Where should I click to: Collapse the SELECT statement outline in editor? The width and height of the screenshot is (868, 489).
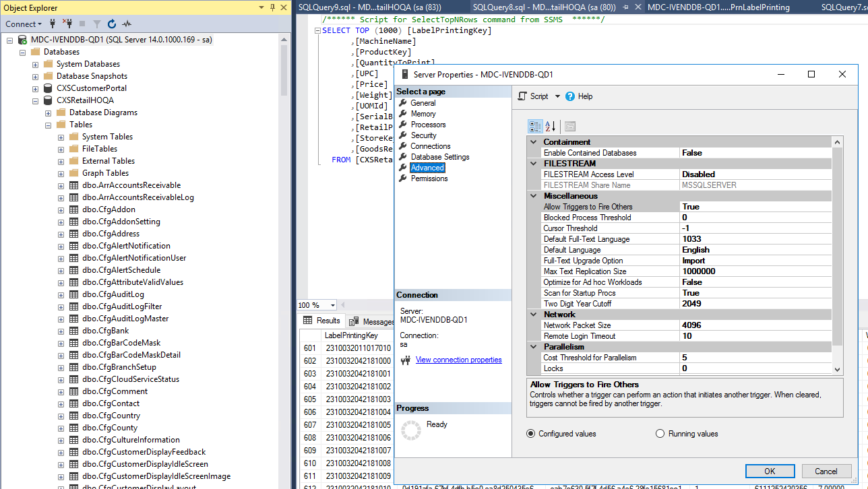pos(317,30)
